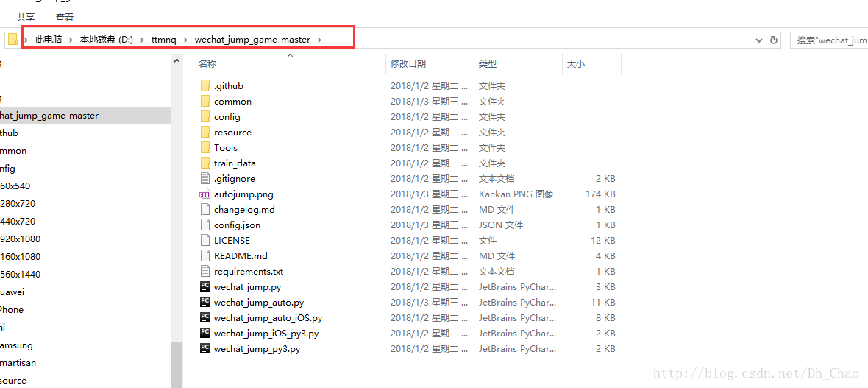Select the 1440x720 folder in navigation tree
This screenshot has height=388, width=868.
(17, 221)
